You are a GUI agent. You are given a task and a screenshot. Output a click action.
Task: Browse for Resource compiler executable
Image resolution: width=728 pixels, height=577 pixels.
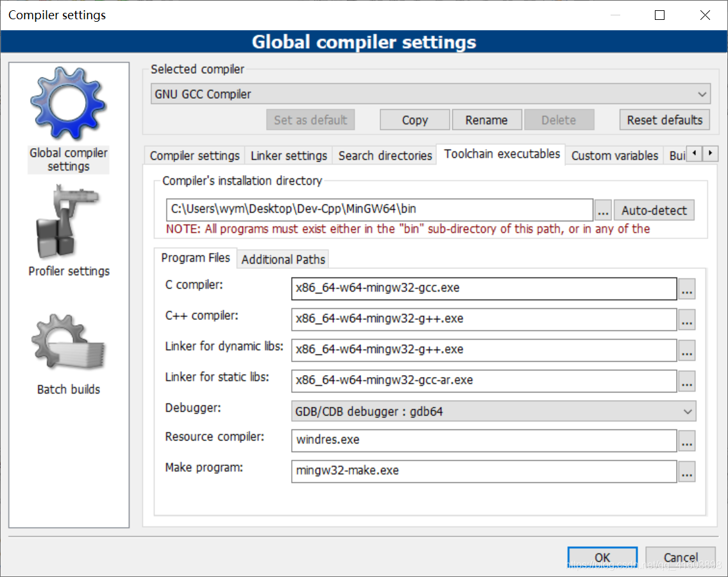click(x=687, y=441)
